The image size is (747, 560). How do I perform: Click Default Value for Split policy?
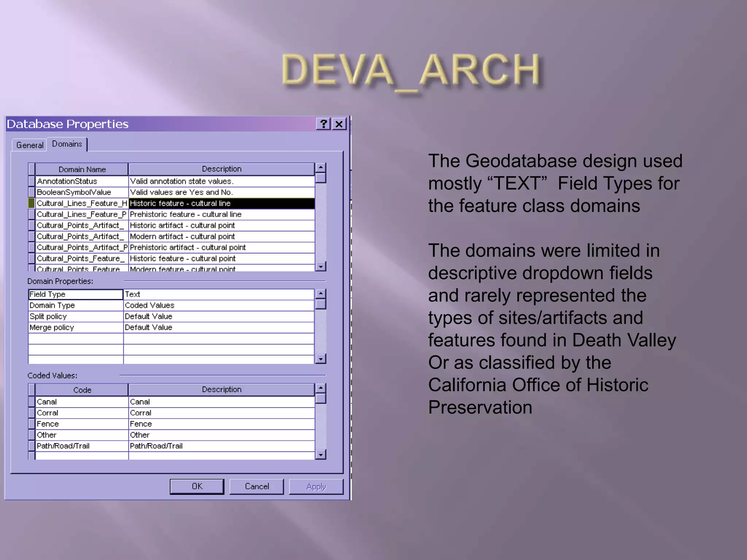219,316
